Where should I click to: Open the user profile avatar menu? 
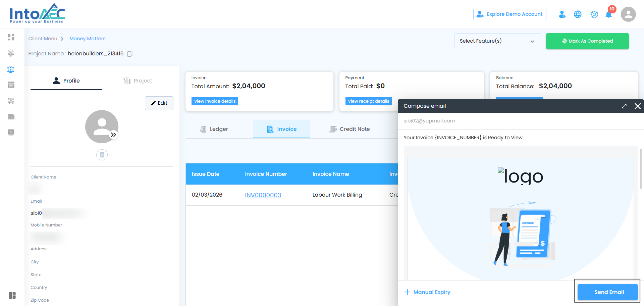[628, 14]
